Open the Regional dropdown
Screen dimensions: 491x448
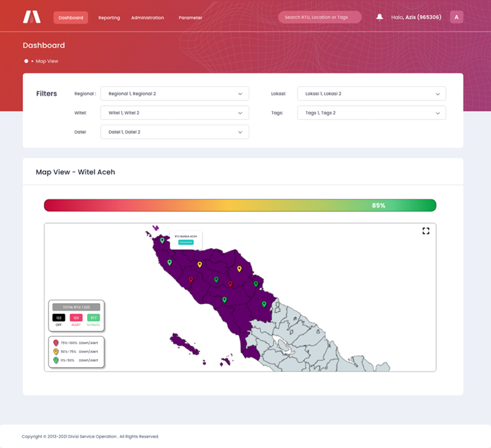pos(174,94)
